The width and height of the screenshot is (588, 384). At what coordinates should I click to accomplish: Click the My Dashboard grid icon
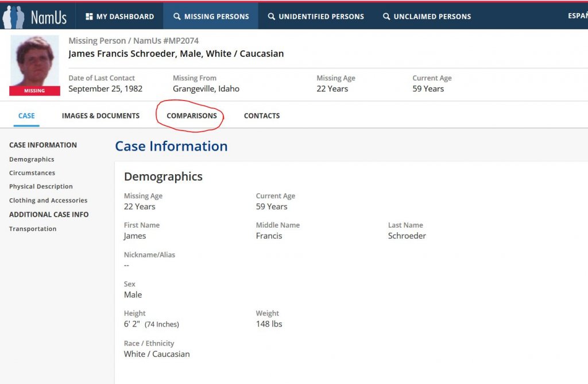pyautogui.click(x=89, y=17)
